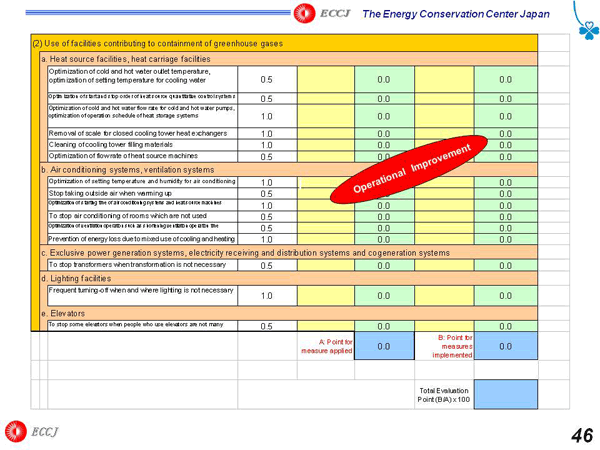This screenshot has height=450, width=600.
Task: Click weight 1.0 in cleaning of cooling tower row
Action: 267,145
